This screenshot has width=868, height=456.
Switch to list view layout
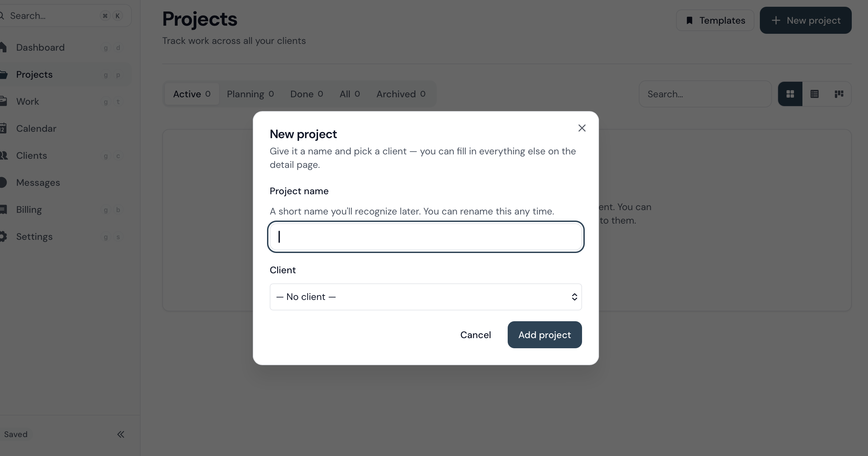click(x=815, y=94)
